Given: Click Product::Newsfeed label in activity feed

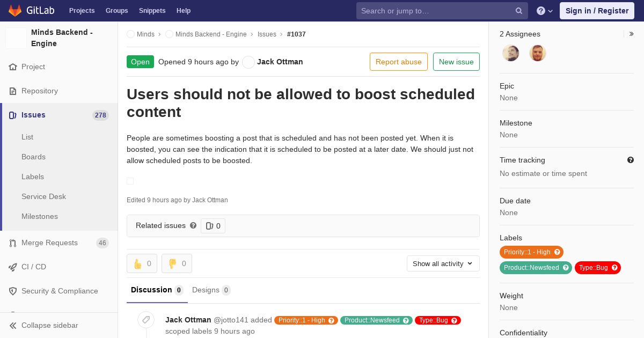Looking at the screenshot, I should [x=372, y=320].
